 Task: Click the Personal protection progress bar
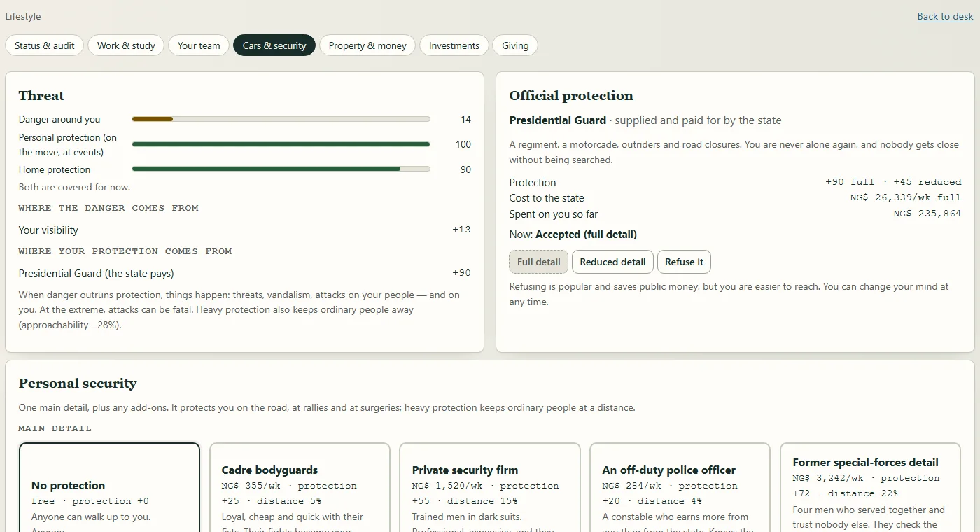tap(281, 144)
